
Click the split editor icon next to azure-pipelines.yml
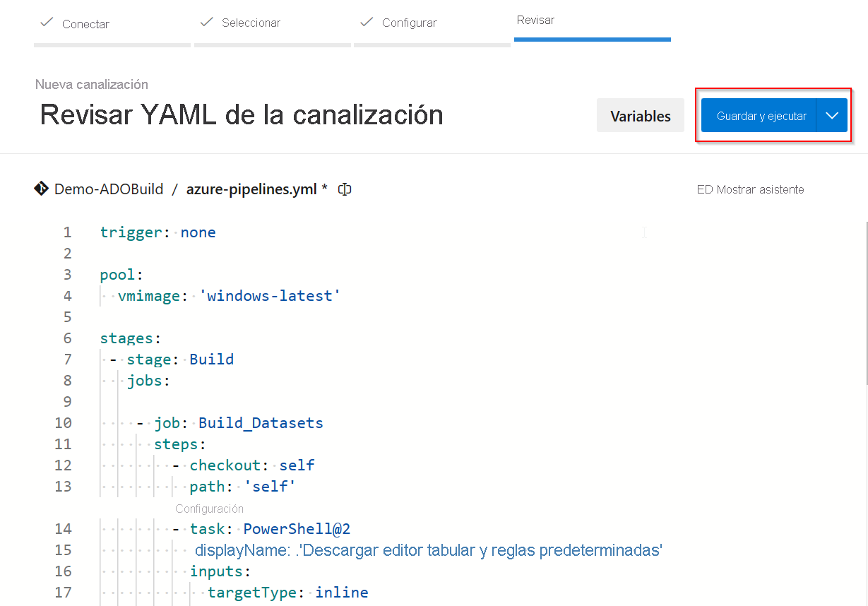pos(344,189)
